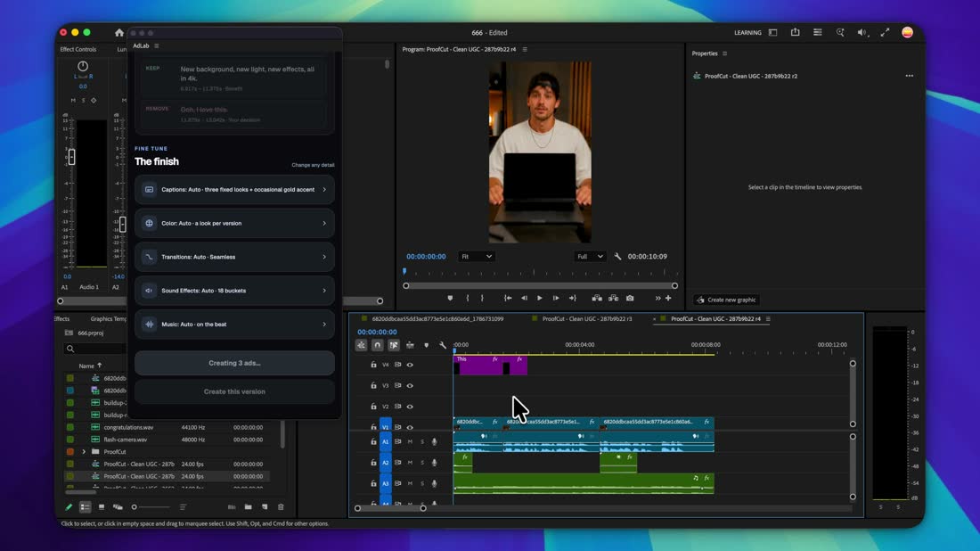The width and height of the screenshot is (980, 551).
Task: Hide the V4 track output eye
Action: tap(410, 365)
